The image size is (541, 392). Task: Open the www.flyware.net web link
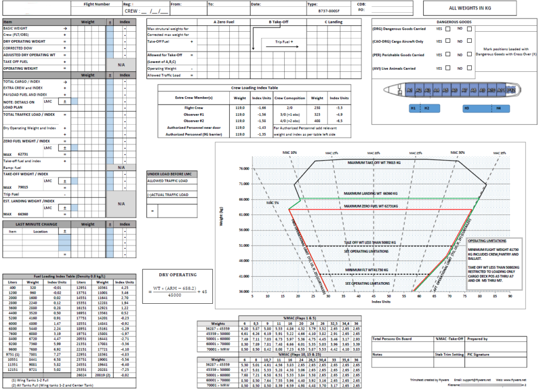pos(515,380)
